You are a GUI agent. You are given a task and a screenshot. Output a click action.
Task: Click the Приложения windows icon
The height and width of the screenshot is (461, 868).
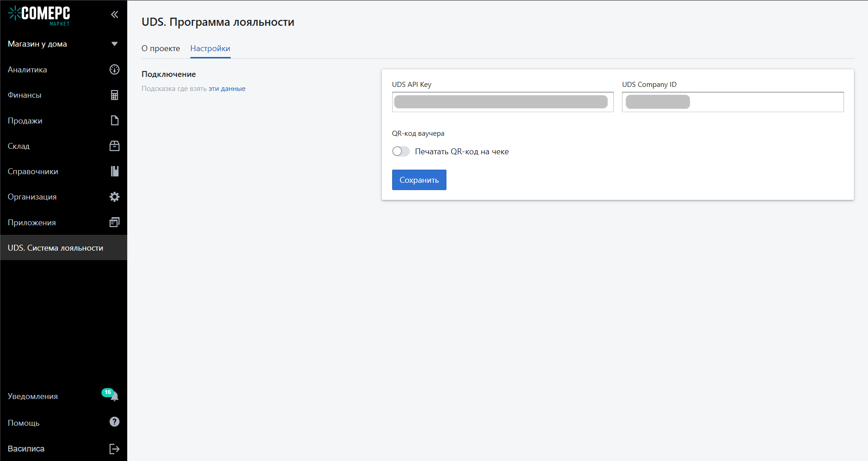[x=114, y=222]
